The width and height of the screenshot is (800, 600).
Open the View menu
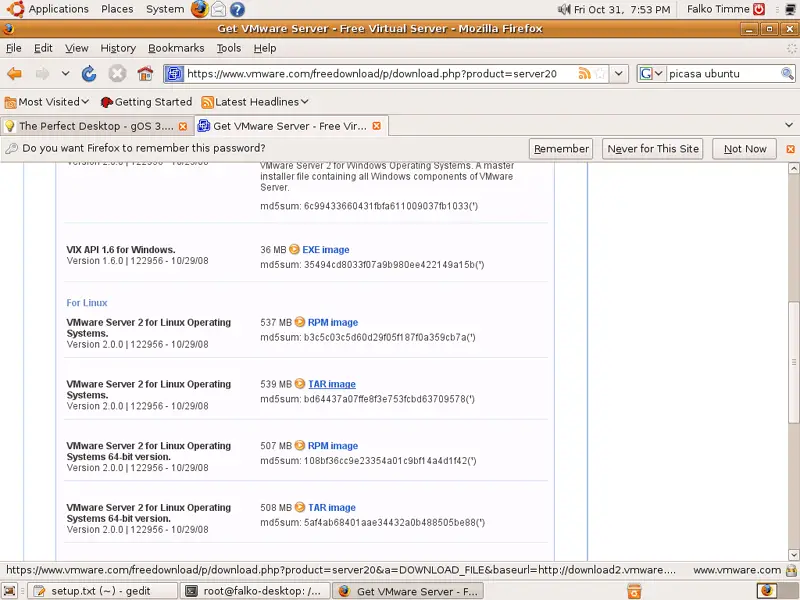pyautogui.click(x=77, y=48)
